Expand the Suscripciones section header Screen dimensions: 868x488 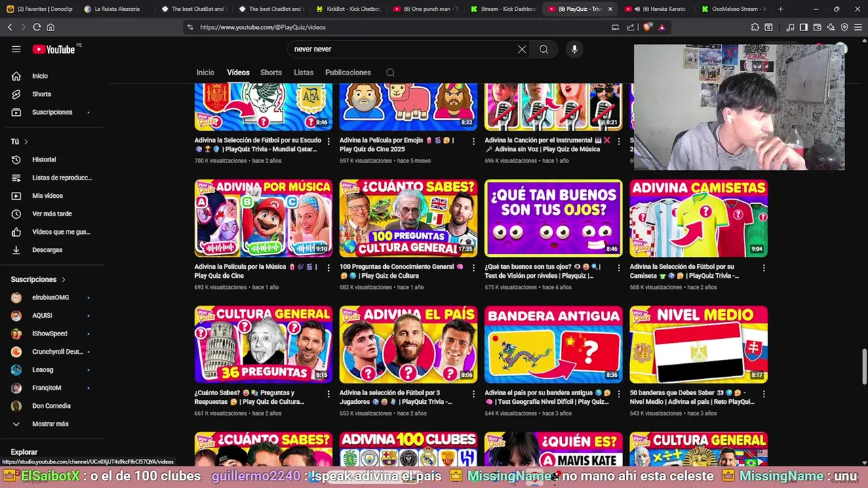[x=38, y=279]
